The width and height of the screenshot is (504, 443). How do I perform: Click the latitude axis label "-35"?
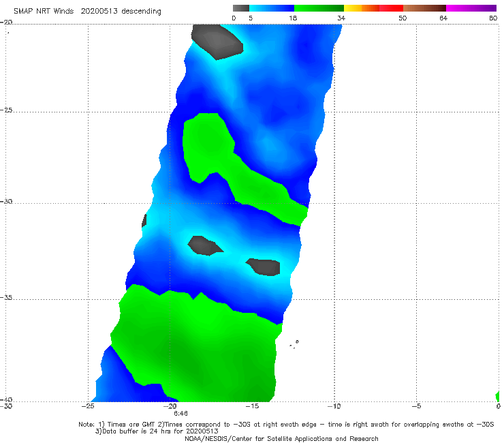(6, 297)
